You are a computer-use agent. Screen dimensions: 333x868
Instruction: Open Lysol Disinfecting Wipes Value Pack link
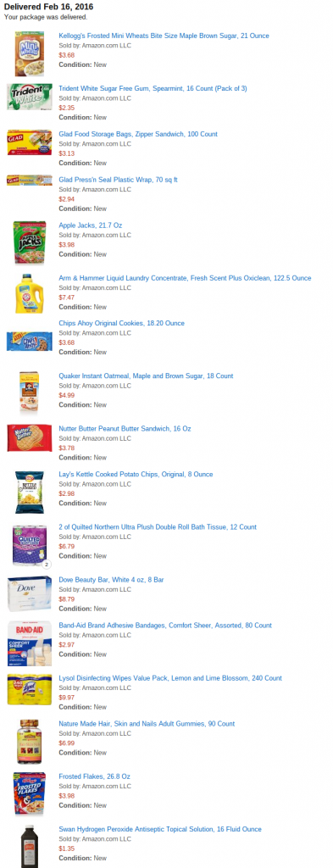pyautogui.click(x=170, y=678)
